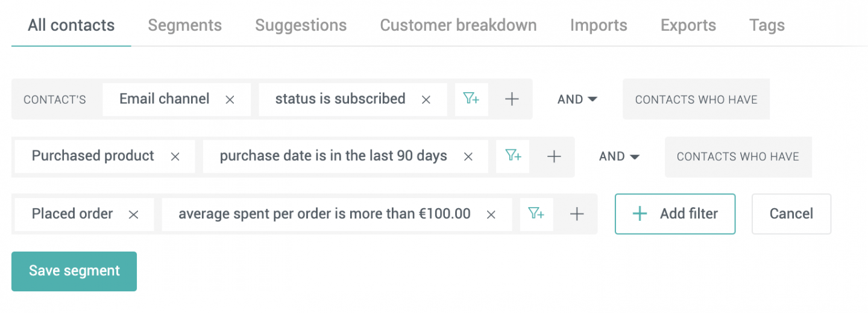Remove the average spent per order condition
Viewport: 868px width, 313px height.
[x=491, y=214]
